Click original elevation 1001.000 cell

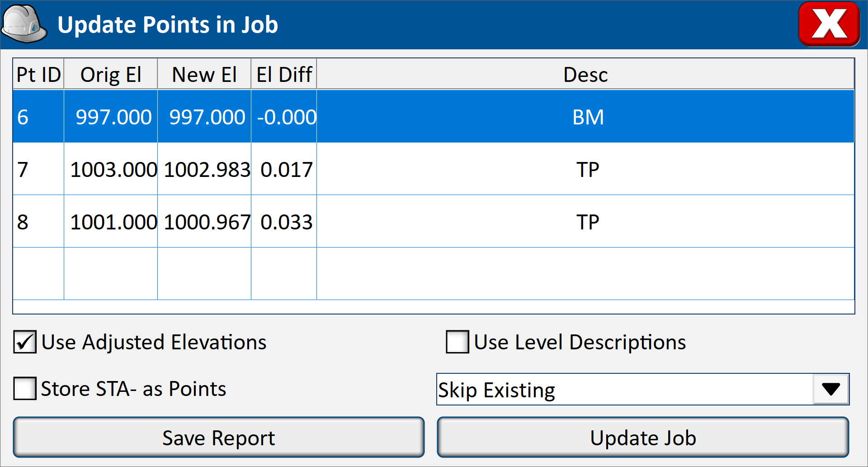pos(111,222)
